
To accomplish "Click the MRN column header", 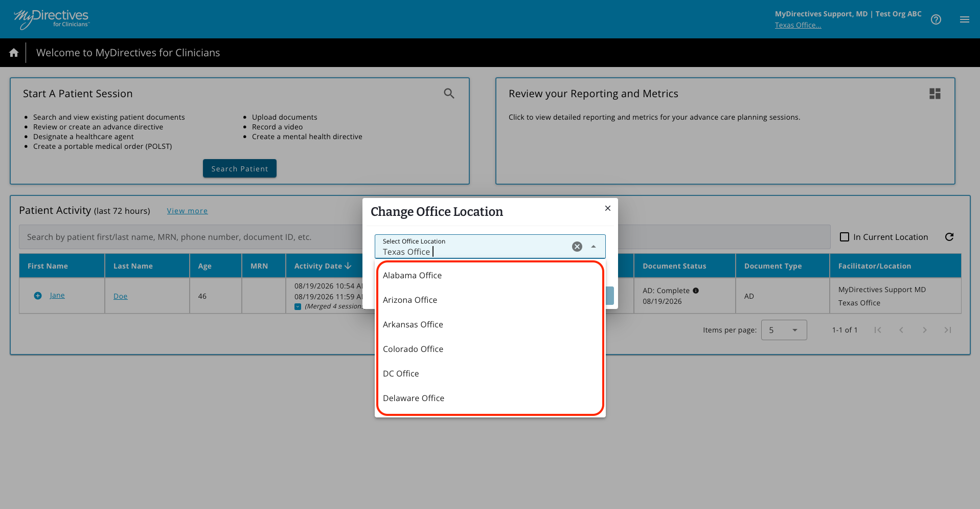I will click(264, 266).
